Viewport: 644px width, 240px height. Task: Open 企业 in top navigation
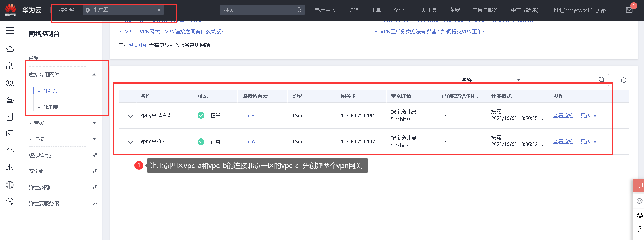399,10
